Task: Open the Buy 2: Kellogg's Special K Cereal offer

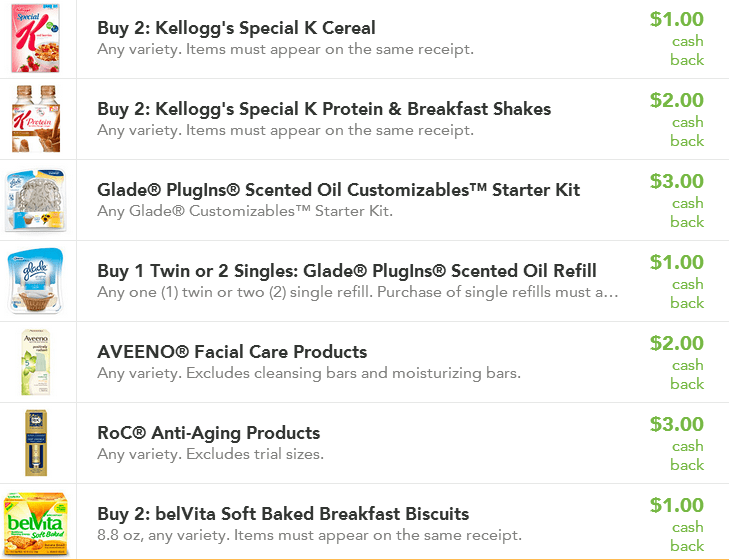Action: click(236, 28)
